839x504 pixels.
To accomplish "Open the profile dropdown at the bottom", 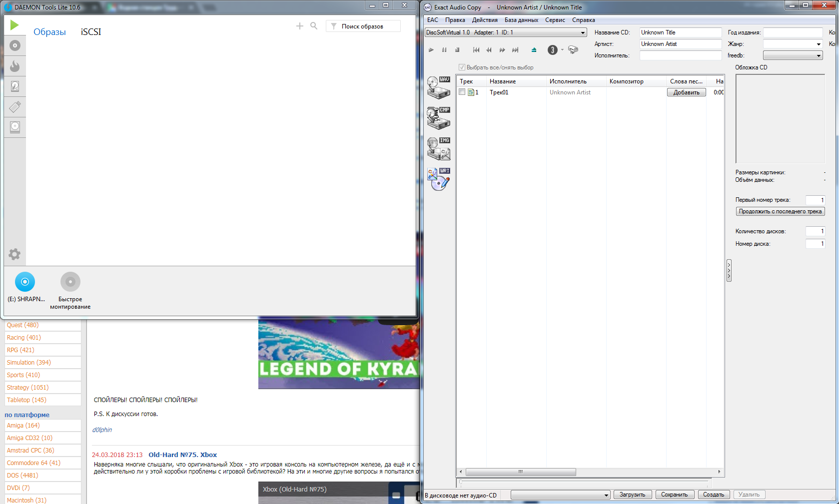I will pyautogui.click(x=605, y=495).
